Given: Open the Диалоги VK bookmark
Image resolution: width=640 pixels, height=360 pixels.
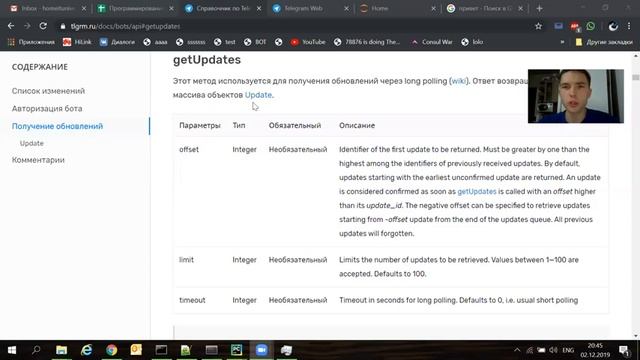Looking at the screenshot, I should (117, 42).
